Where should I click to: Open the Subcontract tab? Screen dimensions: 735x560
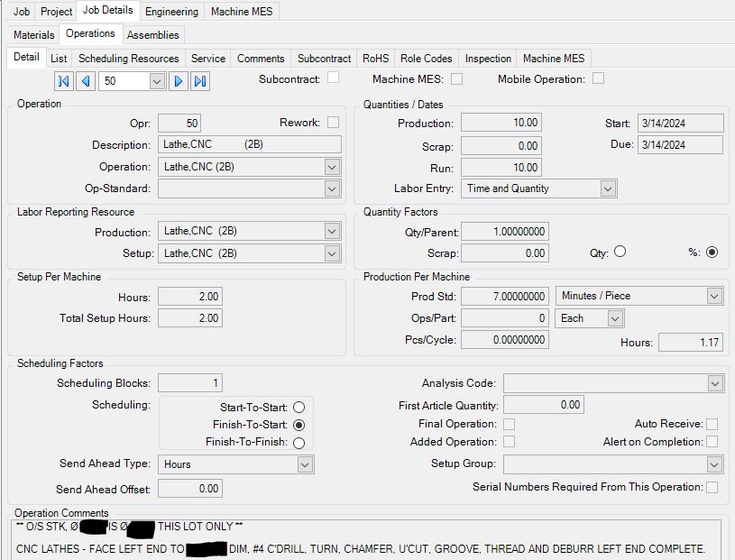[x=324, y=58]
